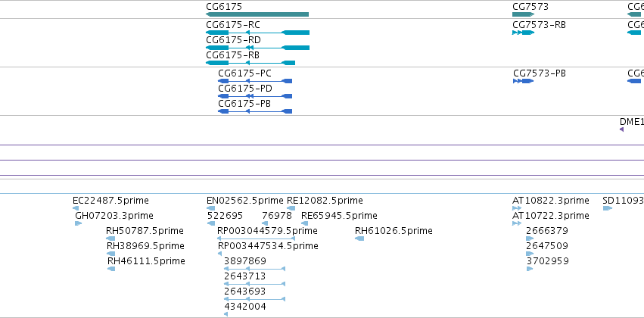
Task: Click the RP003447534.5prime feature label
Action: (x=268, y=246)
